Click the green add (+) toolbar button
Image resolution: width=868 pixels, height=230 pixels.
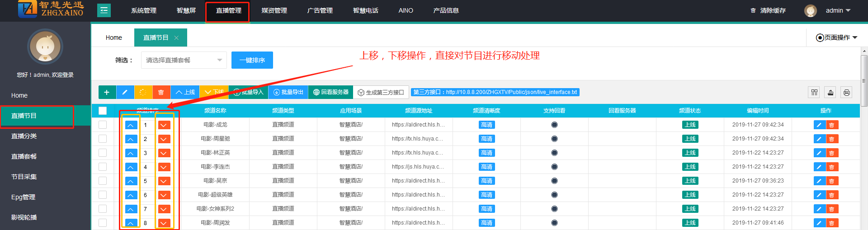[107, 92]
